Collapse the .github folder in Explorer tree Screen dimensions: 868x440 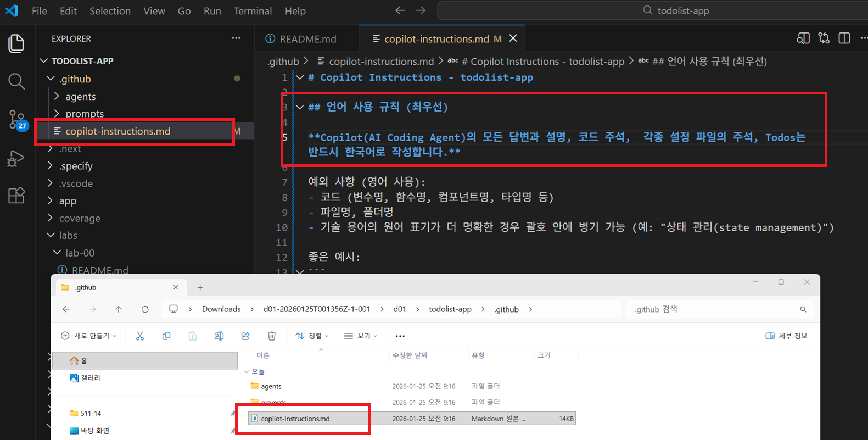[x=51, y=79]
